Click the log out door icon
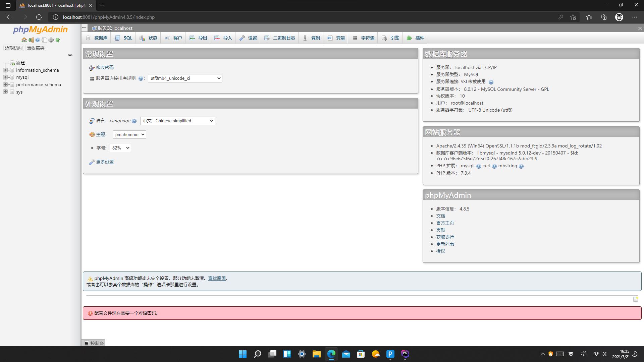Image resolution: width=644 pixels, height=362 pixels. coord(31,40)
